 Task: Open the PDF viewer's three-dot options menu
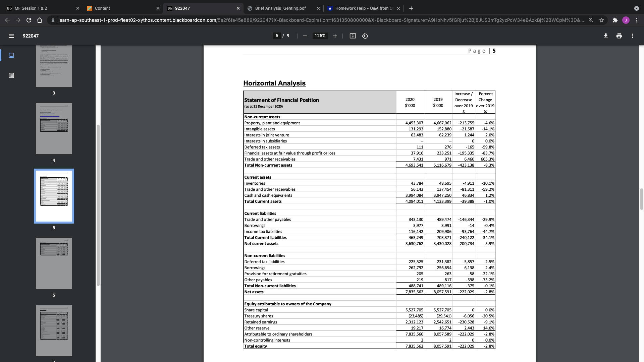(632, 36)
